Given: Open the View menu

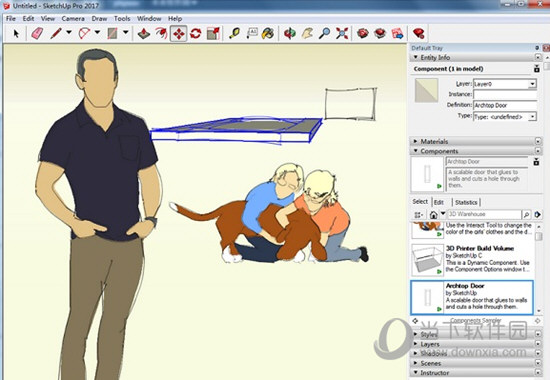Looking at the screenshot, I should [x=48, y=19].
